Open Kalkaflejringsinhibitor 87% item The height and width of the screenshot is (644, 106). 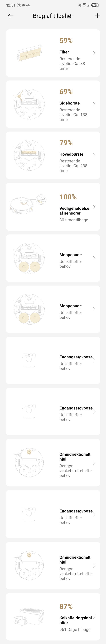pyautogui.click(x=53, y=616)
